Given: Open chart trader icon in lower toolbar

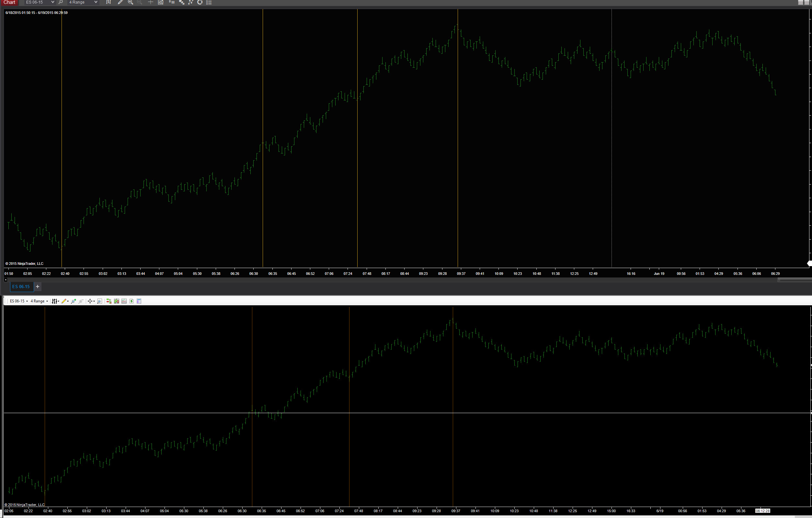Looking at the screenshot, I should 109,301.
